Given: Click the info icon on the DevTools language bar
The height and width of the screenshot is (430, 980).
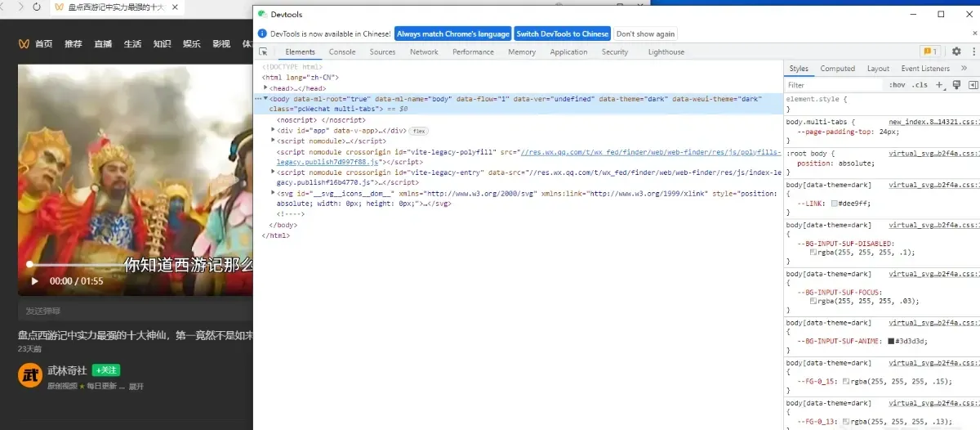Looking at the screenshot, I should pyautogui.click(x=262, y=34).
